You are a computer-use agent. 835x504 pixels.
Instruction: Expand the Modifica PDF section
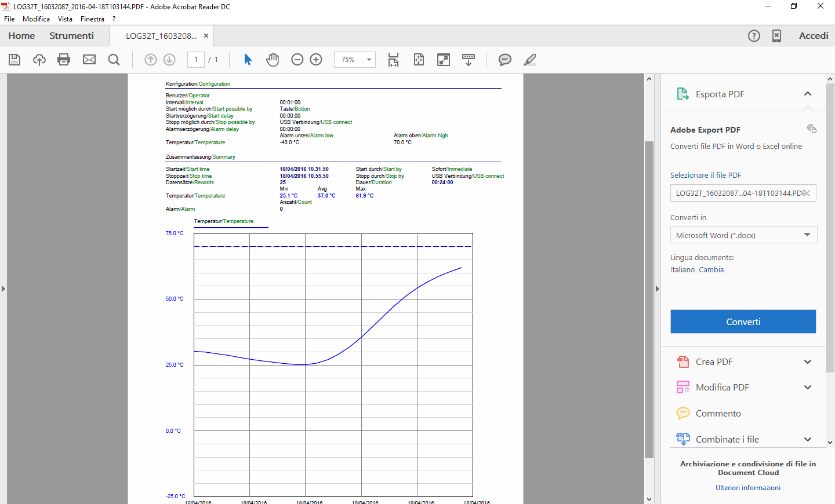tap(807, 388)
